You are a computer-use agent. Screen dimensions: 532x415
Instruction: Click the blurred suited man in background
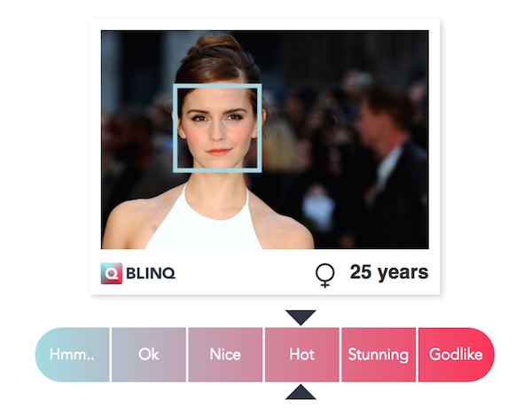[x=390, y=163]
